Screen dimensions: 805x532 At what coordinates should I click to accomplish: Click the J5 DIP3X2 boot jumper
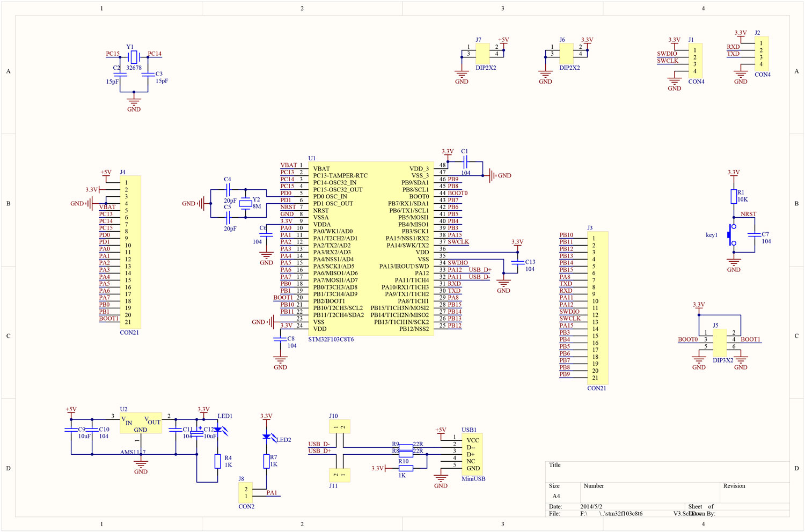tap(720, 343)
